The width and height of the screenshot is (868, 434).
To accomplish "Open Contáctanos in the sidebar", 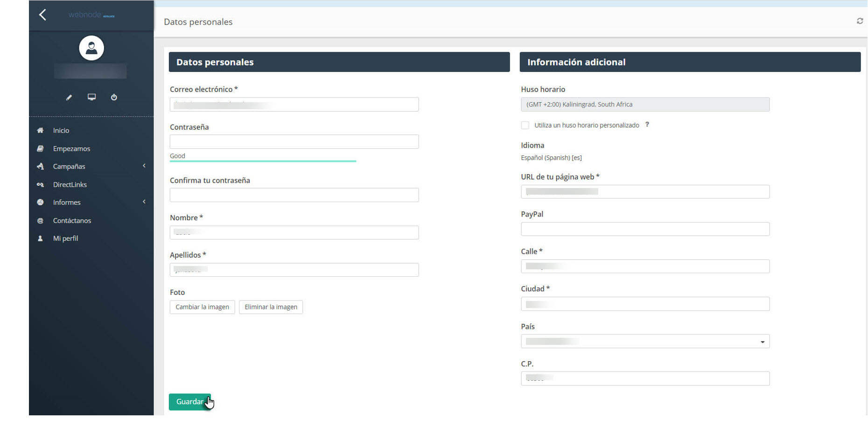I will click(72, 221).
